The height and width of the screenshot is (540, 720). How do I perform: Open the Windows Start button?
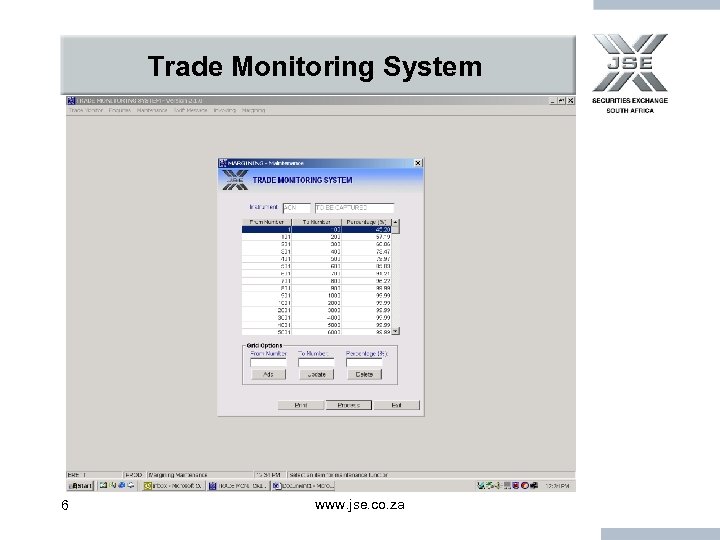[x=81, y=486]
